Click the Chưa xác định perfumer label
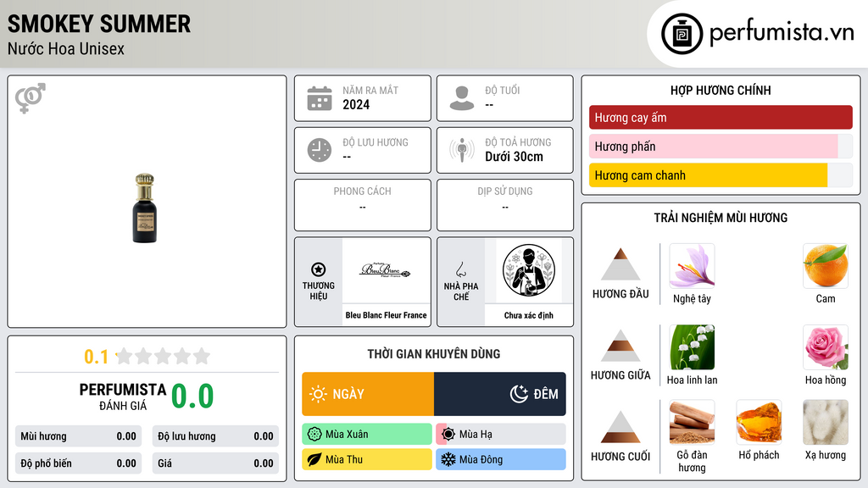This screenshot has height=488, width=868. coord(529,315)
